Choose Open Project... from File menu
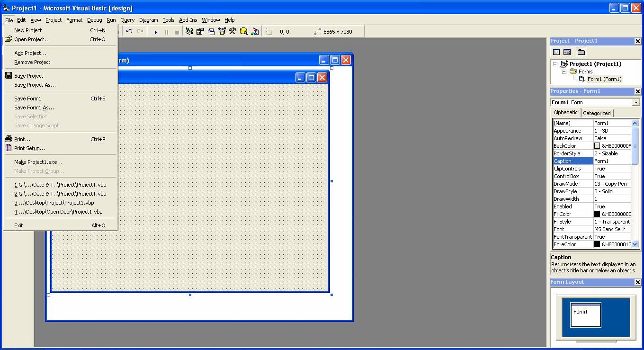Screen dimensions: 644x350 pyautogui.click(x=60, y=39)
